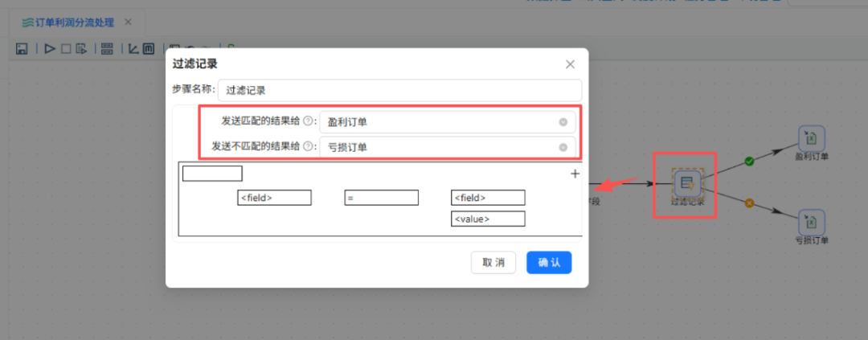Image resolution: width=868 pixels, height=340 pixels.
Task: Close the 过滤记录 dialog
Action: coord(570,64)
